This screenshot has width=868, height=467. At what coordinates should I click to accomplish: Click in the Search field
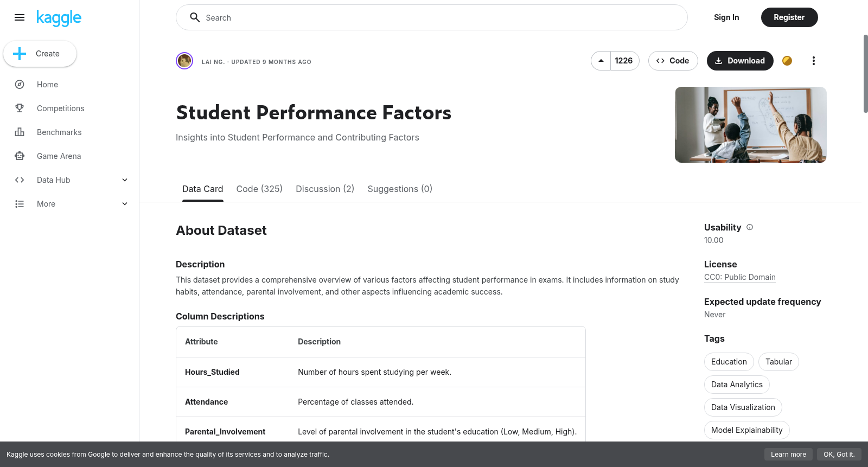point(432,17)
